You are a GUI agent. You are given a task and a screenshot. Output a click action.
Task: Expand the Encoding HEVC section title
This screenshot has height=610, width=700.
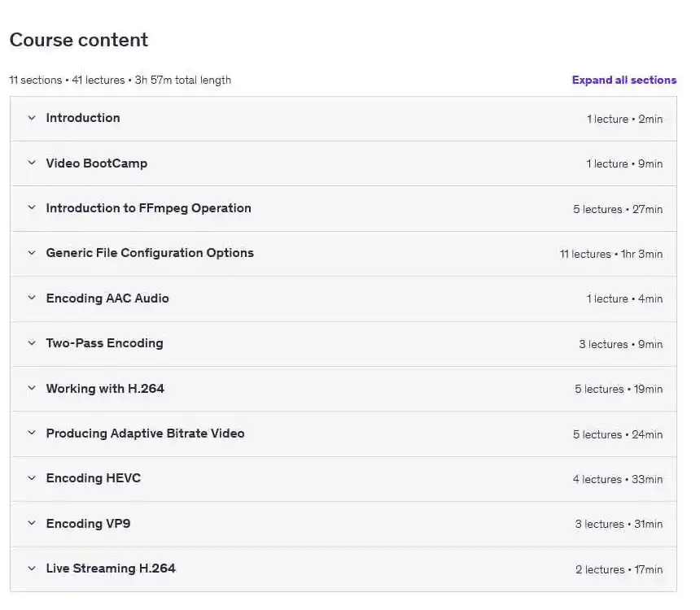click(94, 478)
